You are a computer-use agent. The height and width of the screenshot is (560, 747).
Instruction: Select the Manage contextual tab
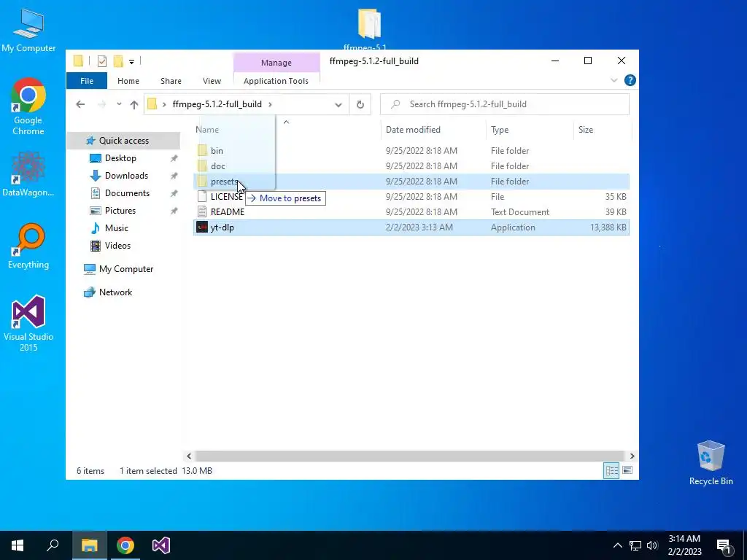(276, 63)
